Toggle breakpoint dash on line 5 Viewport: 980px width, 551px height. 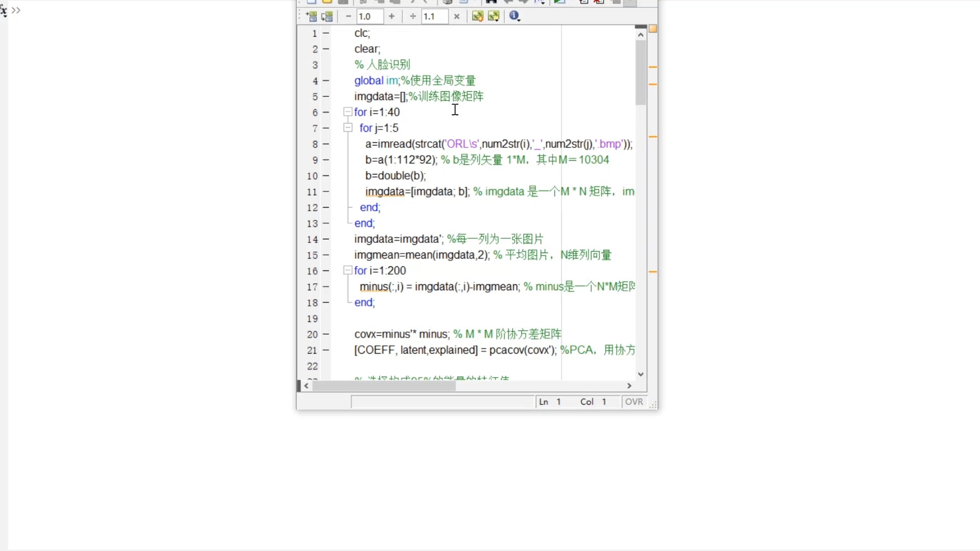(x=326, y=96)
